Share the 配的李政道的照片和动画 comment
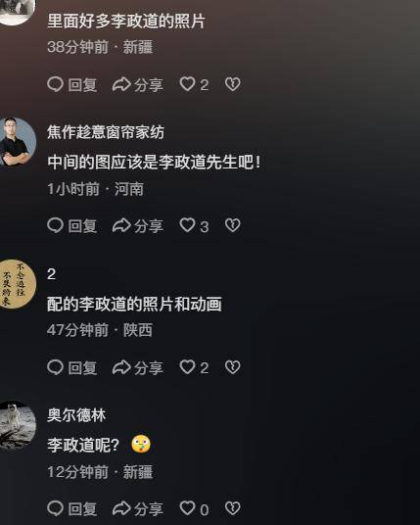Image resolution: width=420 pixels, height=525 pixels. click(x=137, y=367)
